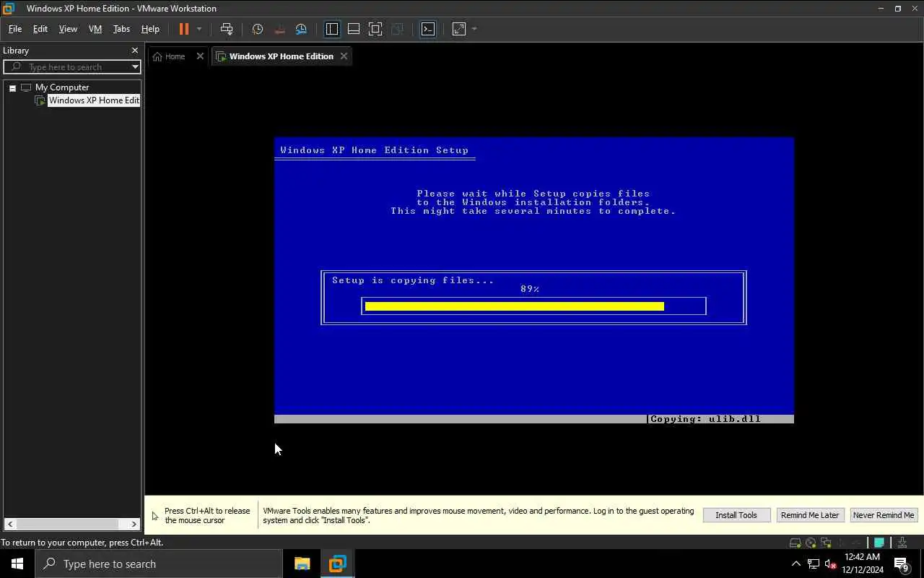Click the Windows XP Home Edition Setup heading
The image size is (924, 578).
(x=374, y=150)
